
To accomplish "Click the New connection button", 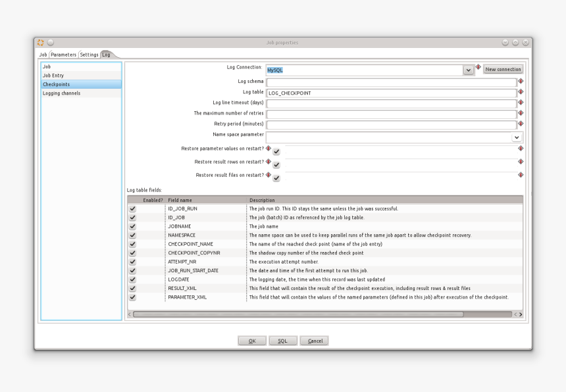I will point(503,69).
